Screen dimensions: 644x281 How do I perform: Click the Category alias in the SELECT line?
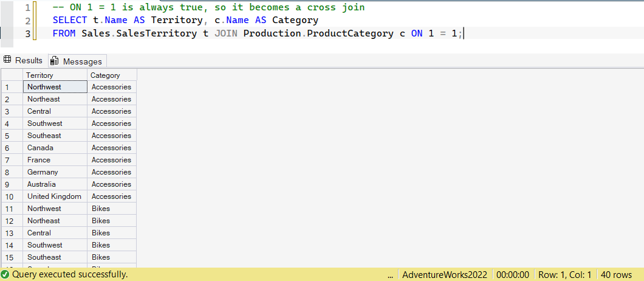(x=295, y=20)
